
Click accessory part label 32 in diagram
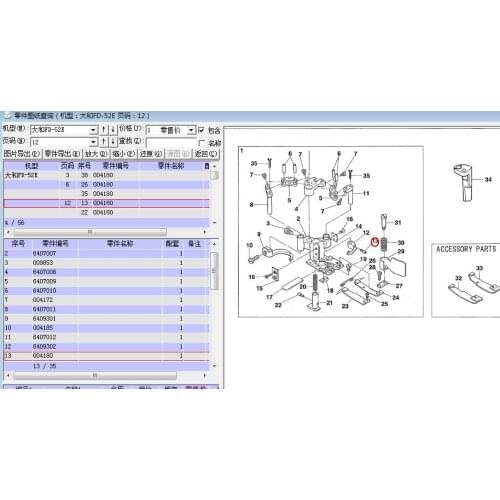pyautogui.click(x=459, y=278)
